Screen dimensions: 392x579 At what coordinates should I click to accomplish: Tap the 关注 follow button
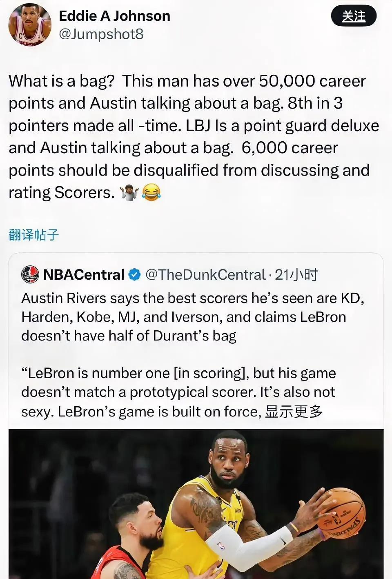pyautogui.click(x=354, y=16)
